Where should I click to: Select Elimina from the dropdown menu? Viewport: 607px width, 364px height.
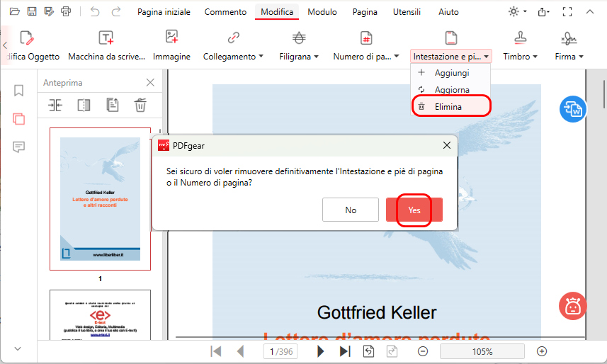pos(448,107)
